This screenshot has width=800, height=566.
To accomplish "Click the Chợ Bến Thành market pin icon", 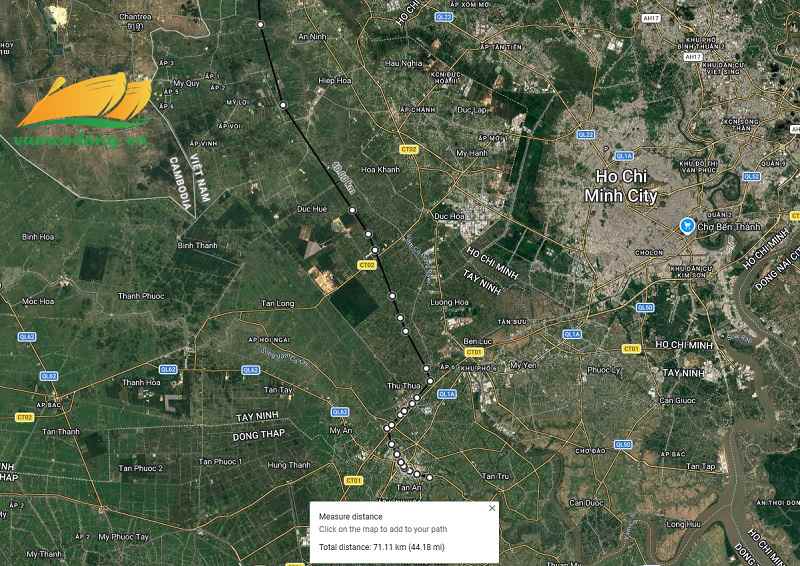I will tap(687, 226).
